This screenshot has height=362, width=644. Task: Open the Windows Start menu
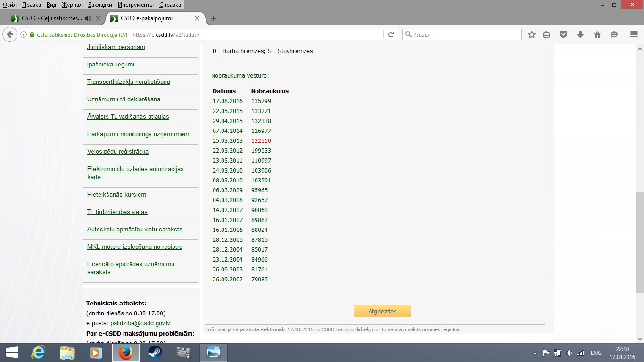11,353
